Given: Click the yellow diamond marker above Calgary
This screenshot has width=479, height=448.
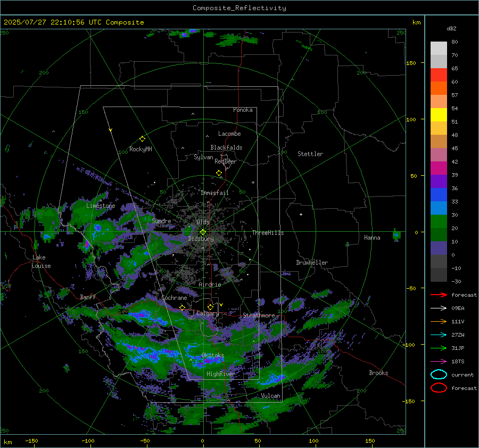Looking at the screenshot, I should 210,307.
